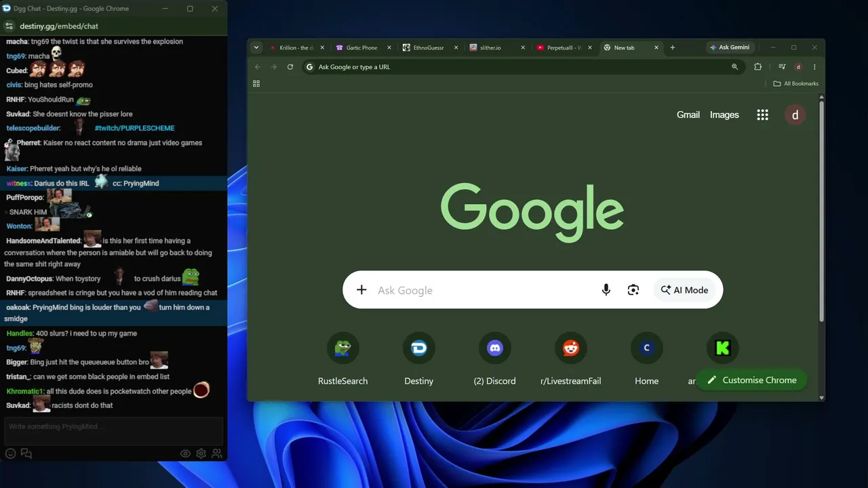The image size is (868, 488).
Task: Click the address bar Ask Google or type a URL
Action: pos(522,67)
